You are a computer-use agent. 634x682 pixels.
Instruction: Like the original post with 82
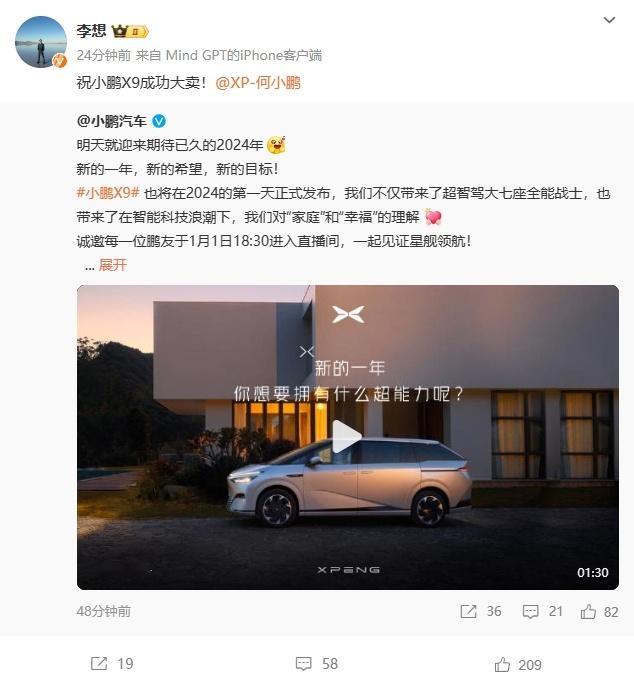click(588, 611)
